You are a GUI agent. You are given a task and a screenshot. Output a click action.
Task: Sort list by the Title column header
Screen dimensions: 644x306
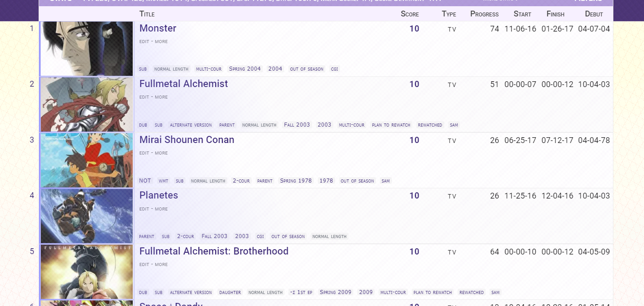[147, 14]
